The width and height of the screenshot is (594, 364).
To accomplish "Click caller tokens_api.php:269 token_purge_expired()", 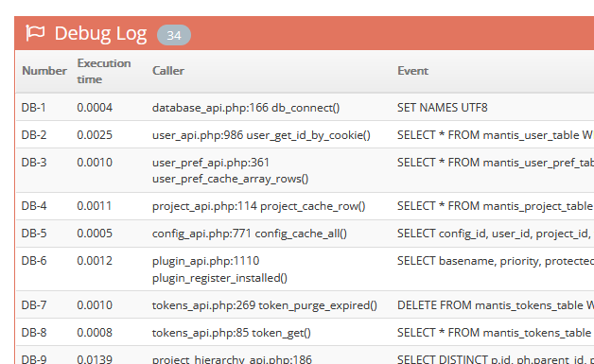I will [265, 305].
